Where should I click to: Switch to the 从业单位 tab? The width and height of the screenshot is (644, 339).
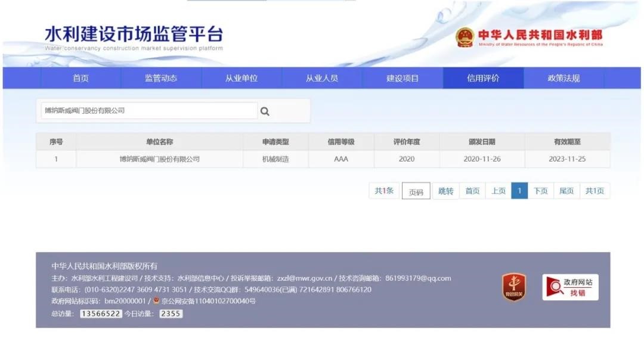[x=241, y=78]
